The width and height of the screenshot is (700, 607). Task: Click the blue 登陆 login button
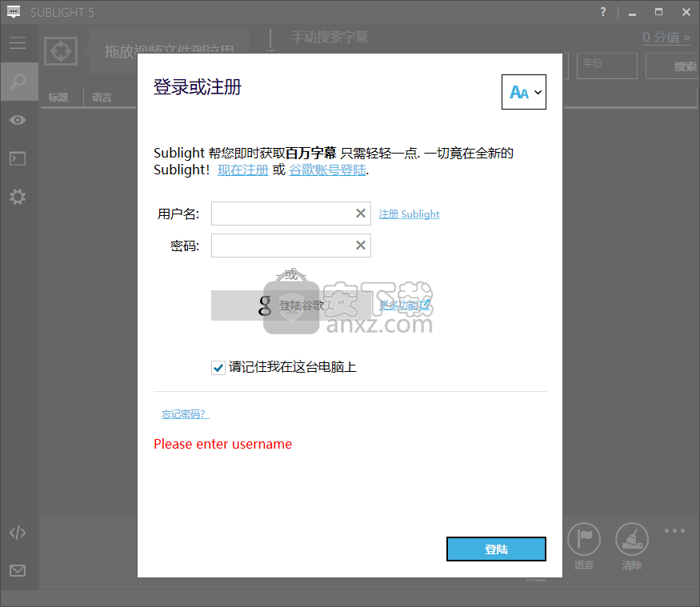click(x=496, y=549)
